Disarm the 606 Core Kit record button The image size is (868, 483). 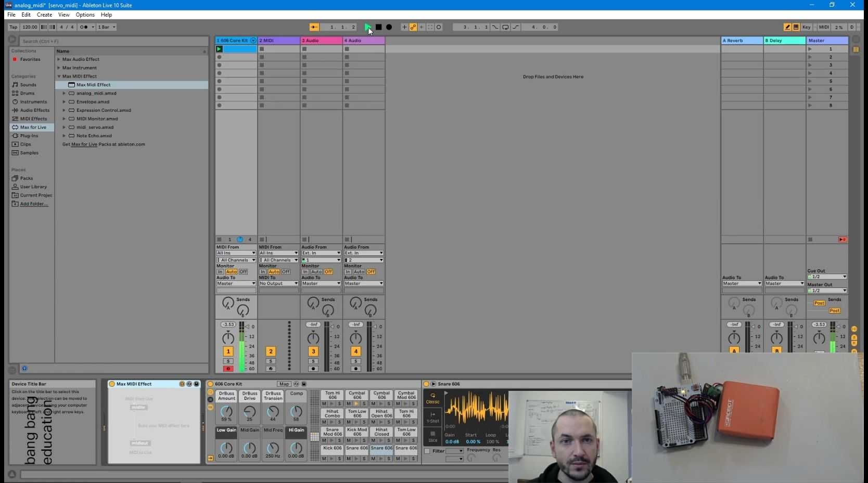228,369
